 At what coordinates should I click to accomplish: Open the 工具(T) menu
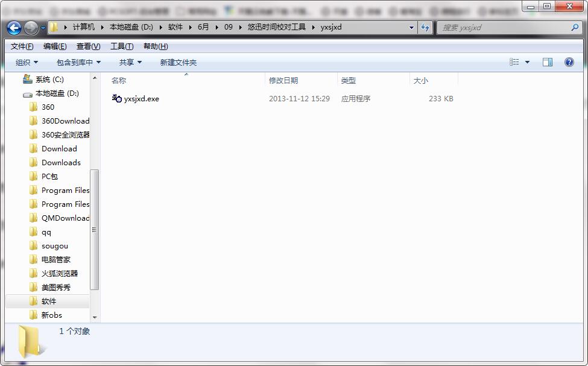(x=121, y=46)
